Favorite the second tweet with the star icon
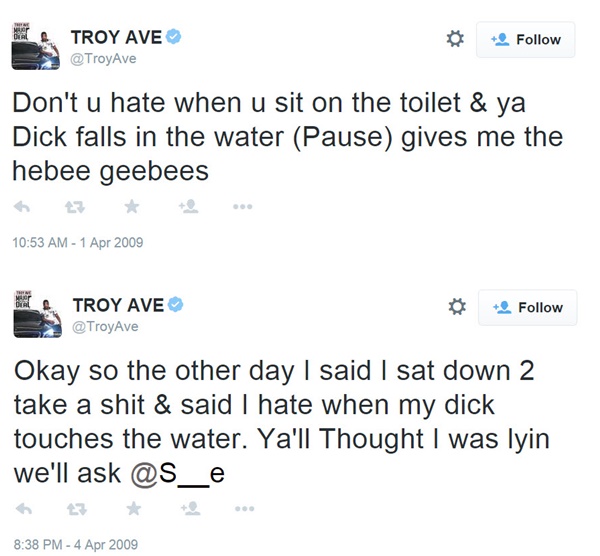The height and width of the screenshot is (556, 600). pos(131,508)
